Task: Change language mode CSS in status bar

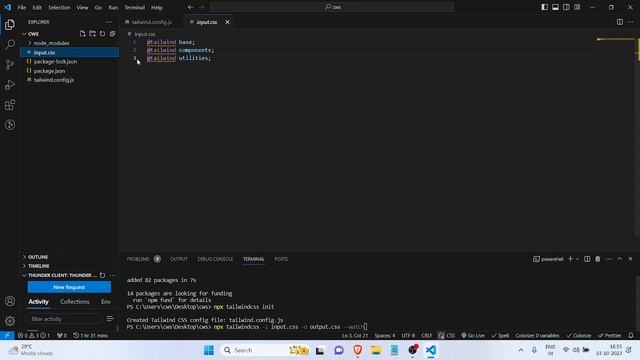Action: coord(451,336)
